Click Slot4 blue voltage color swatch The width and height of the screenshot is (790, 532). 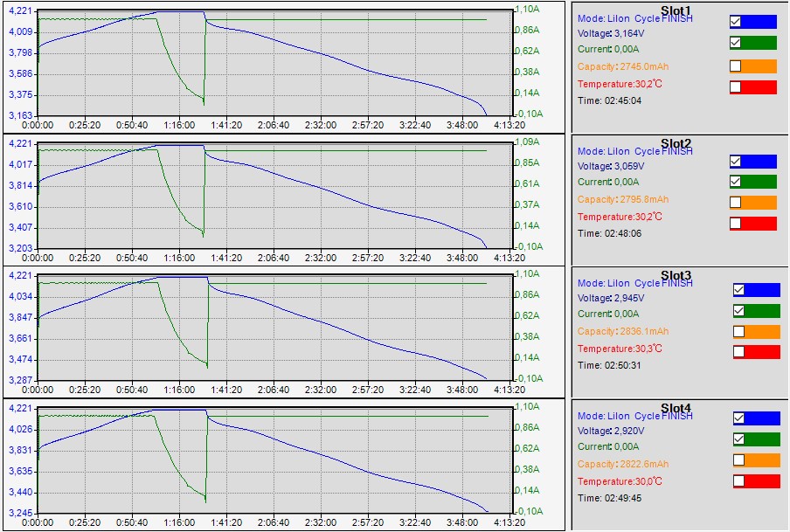pos(762,418)
